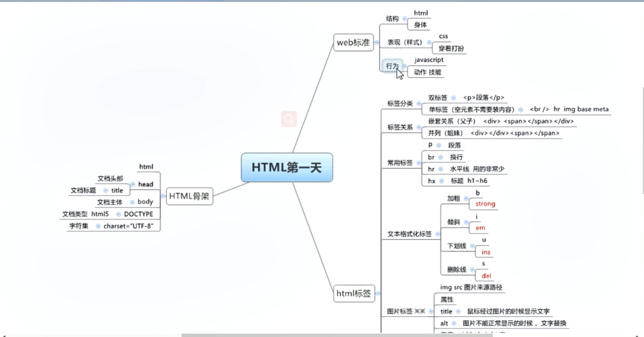644x337 pixels.
Task: Select the 标签关系 node
Action: [400, 127]
